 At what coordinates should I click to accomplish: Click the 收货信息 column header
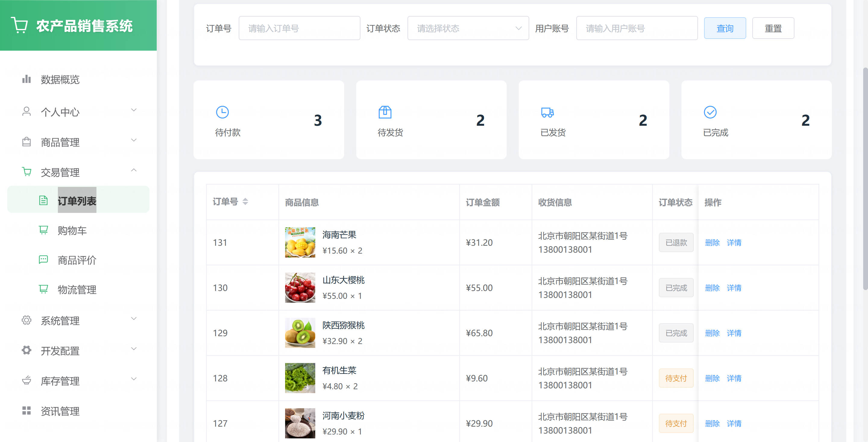pyautogui.click(x=555, y=202)
